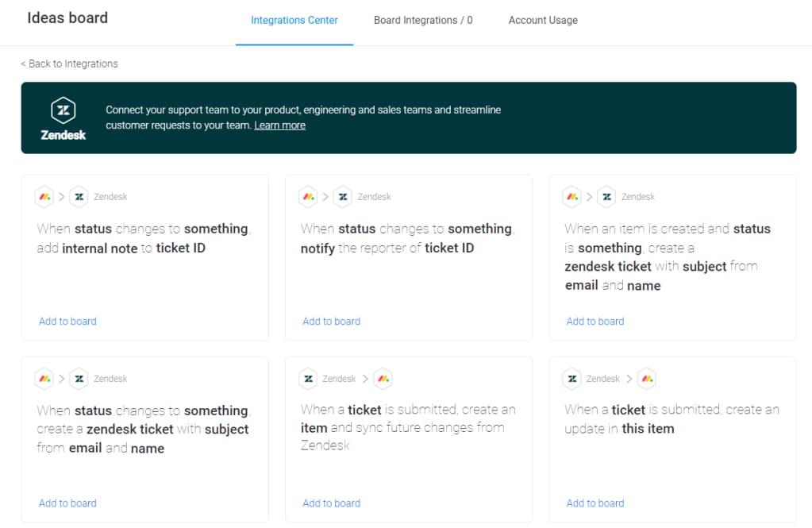The height and width of the screenshot is (528, 812).
Task: Select the Zendesk icon on the item created recipe
Action: click(606, 196)
